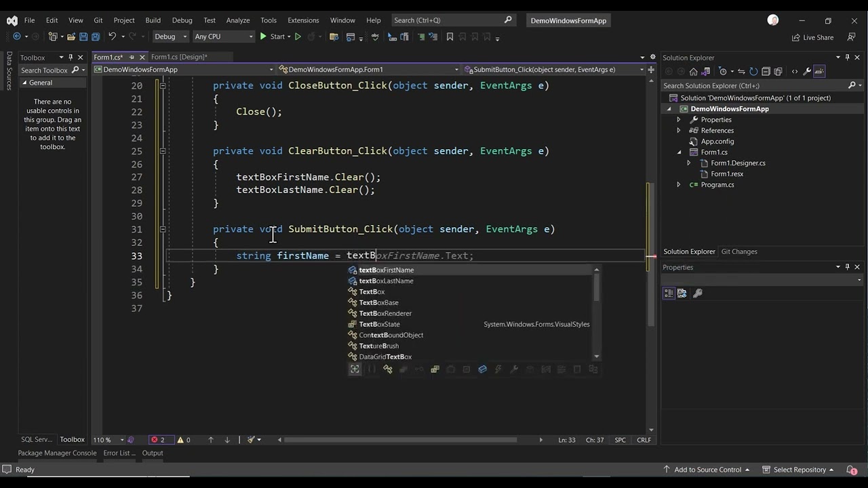Click the user account avatar

pos(773,20)
